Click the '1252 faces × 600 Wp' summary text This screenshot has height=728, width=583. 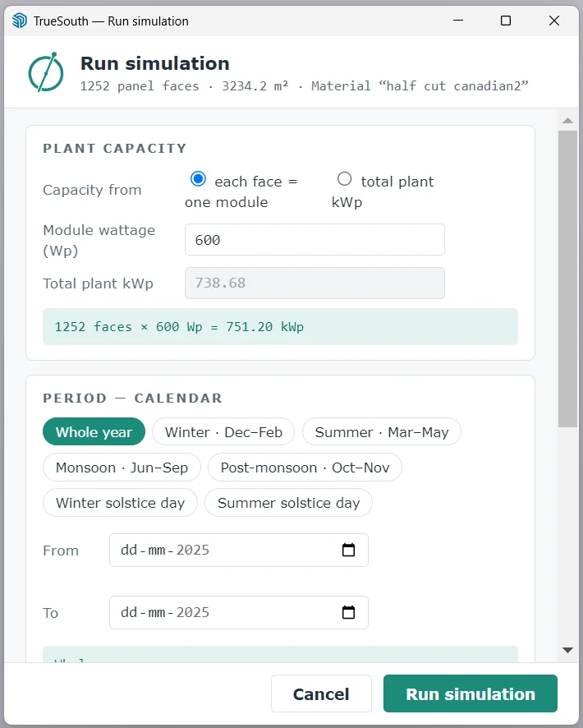pyautogui.click(x=179, y=327)
